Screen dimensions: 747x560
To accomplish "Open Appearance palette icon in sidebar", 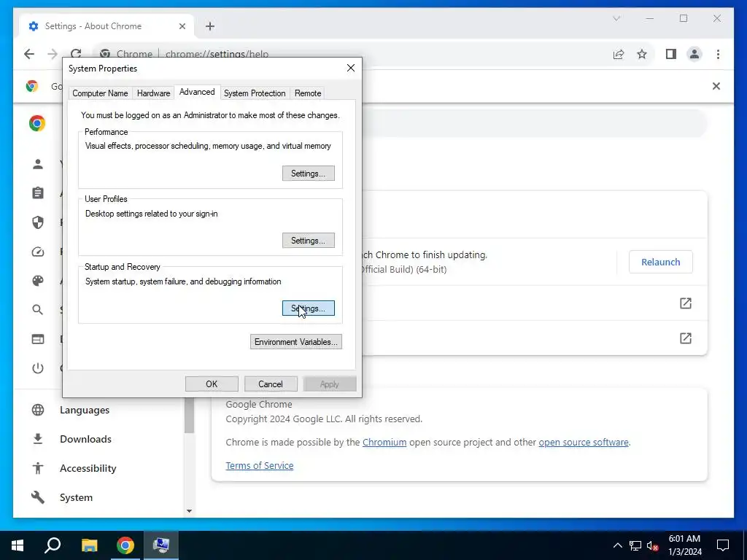I will 38,281.
